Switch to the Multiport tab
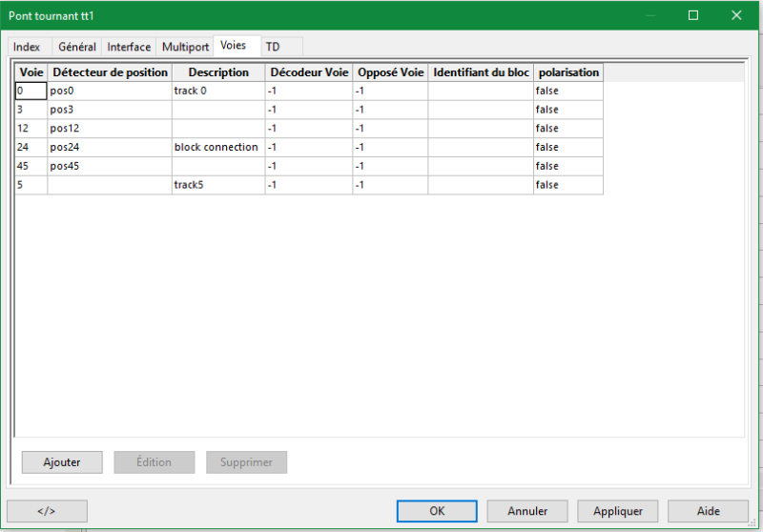The width and height of the screenshot is (763, 532). click(185, 47)
